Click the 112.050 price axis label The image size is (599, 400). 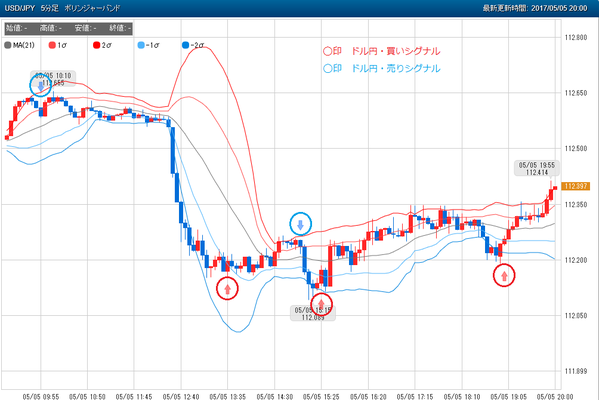[576, 316]
